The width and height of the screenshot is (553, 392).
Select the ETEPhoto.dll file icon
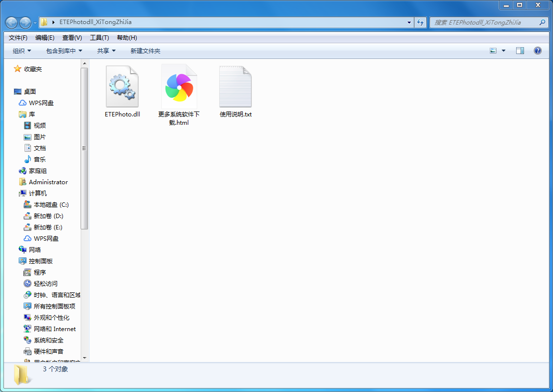coord(122,86)
